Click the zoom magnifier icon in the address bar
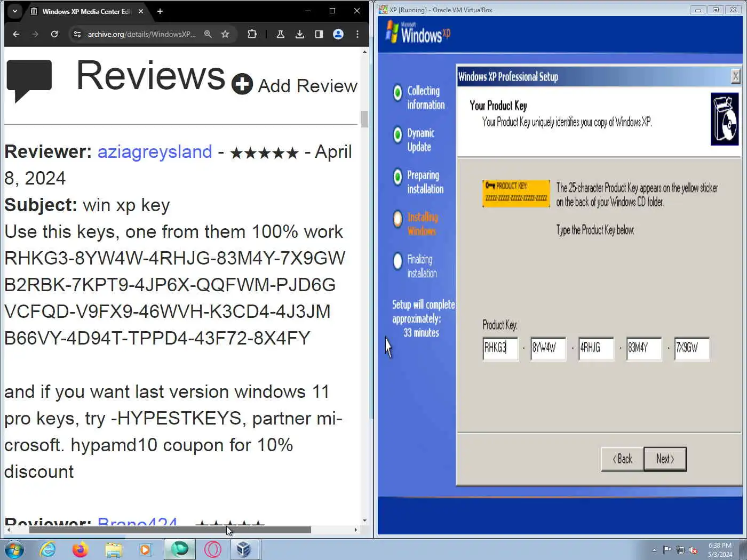The height and width of the screenshot is (560, 747). pos(208,34)
